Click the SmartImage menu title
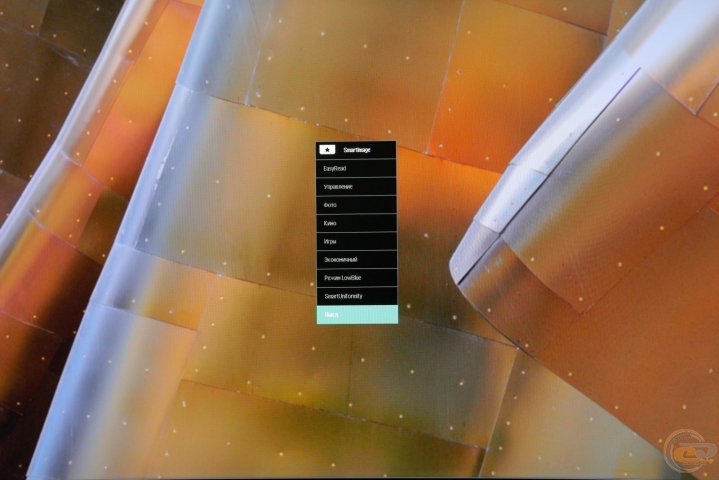The height and width of the screenshot is (480, 719). pyautogui.click(x=357, y=150)
